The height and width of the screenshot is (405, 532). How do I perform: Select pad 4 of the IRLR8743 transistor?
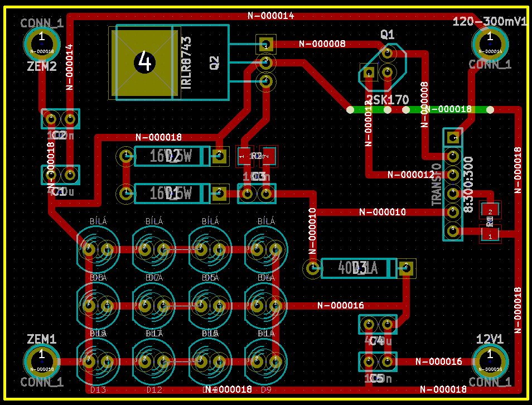[x=145, y=62]
